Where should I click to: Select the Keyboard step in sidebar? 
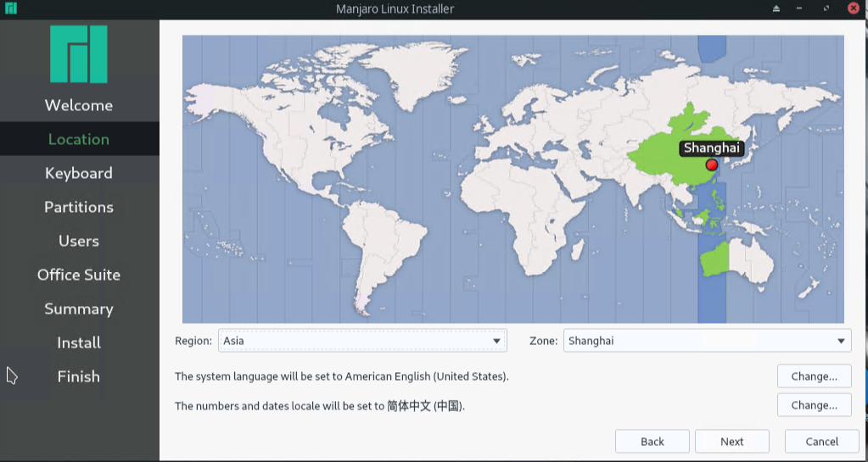tap(79, 173)
